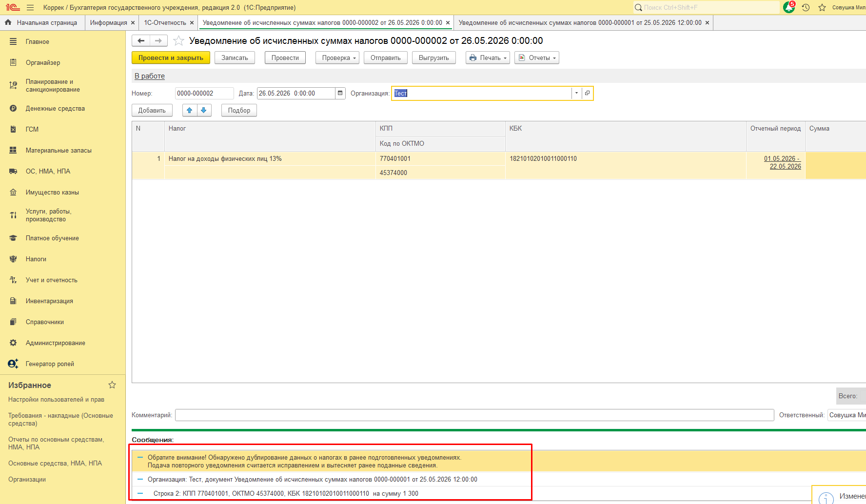866x504 pixels.
Task: Open the organization card icon
Action: tap(587, 93)
